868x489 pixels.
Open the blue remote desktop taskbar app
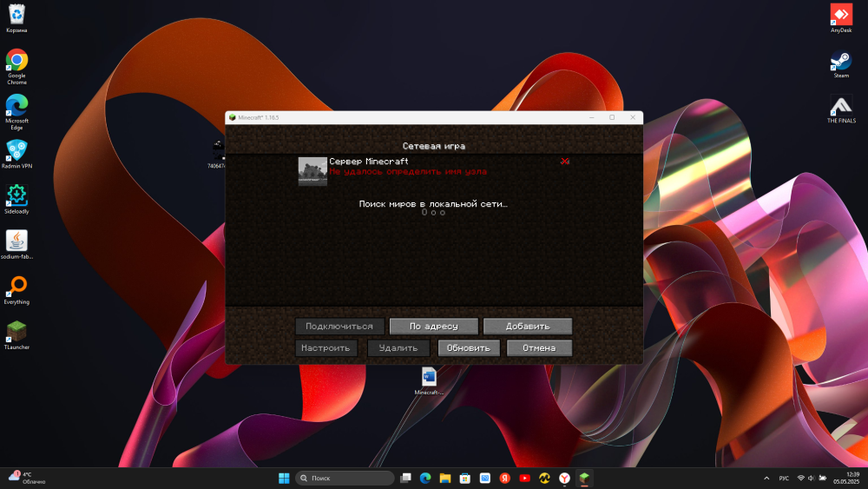485,478
